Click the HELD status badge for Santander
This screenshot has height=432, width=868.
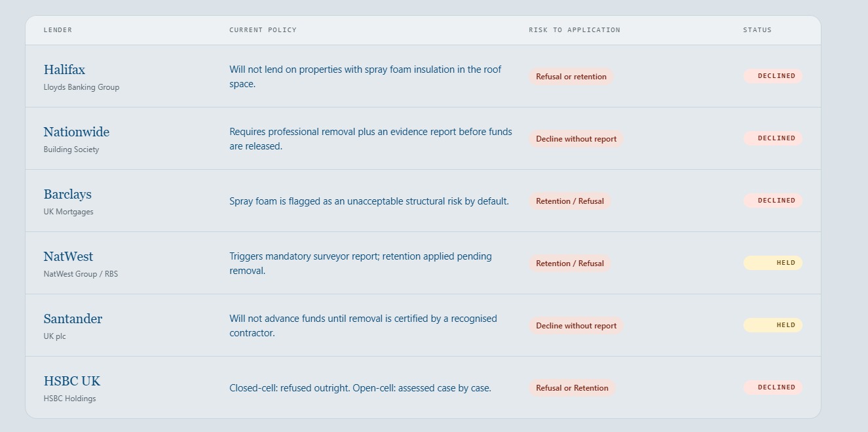pos(773,325)
